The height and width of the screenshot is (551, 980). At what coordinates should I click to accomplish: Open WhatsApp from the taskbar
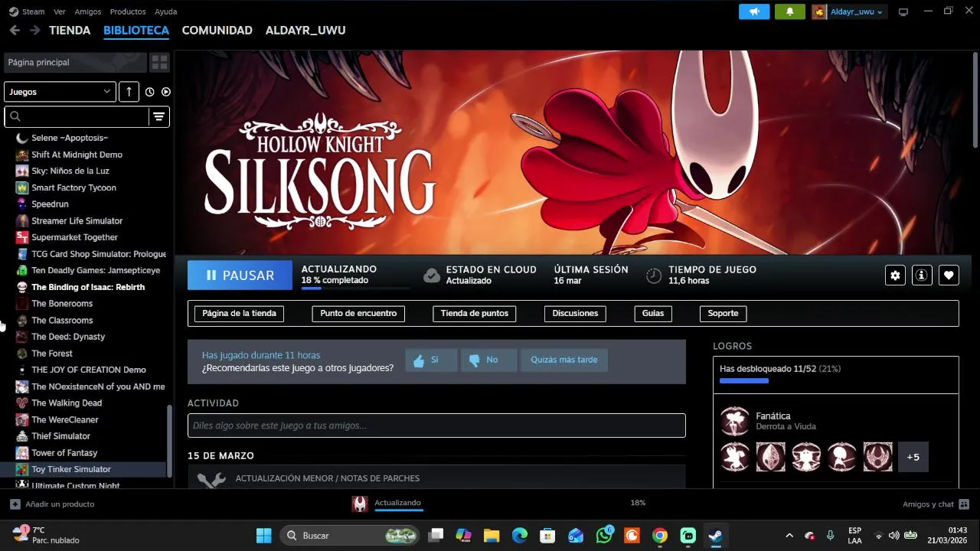(604, 536)
